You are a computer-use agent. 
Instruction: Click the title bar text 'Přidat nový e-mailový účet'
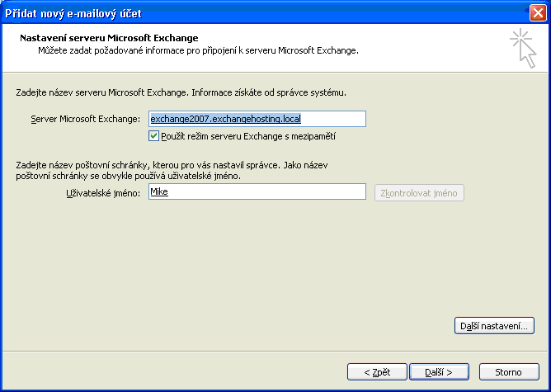pos(73,14)
